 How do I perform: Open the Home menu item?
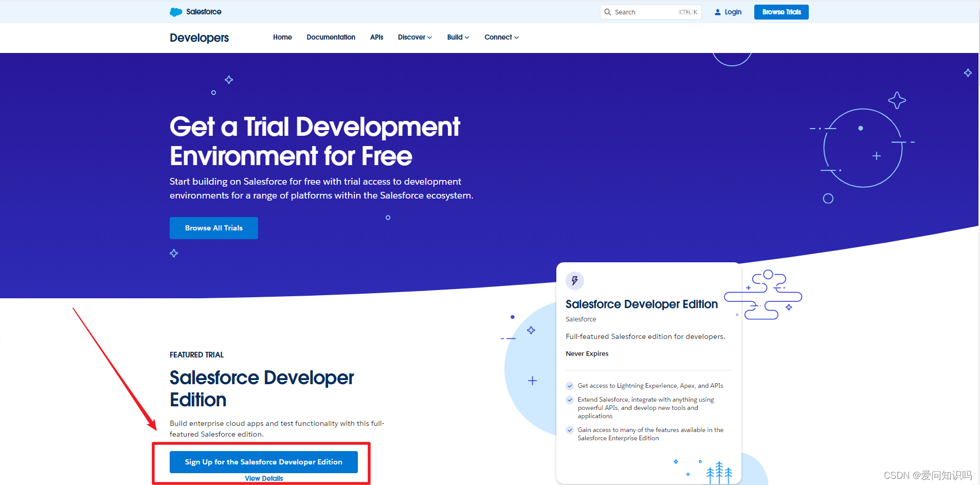tap(282, 37)
